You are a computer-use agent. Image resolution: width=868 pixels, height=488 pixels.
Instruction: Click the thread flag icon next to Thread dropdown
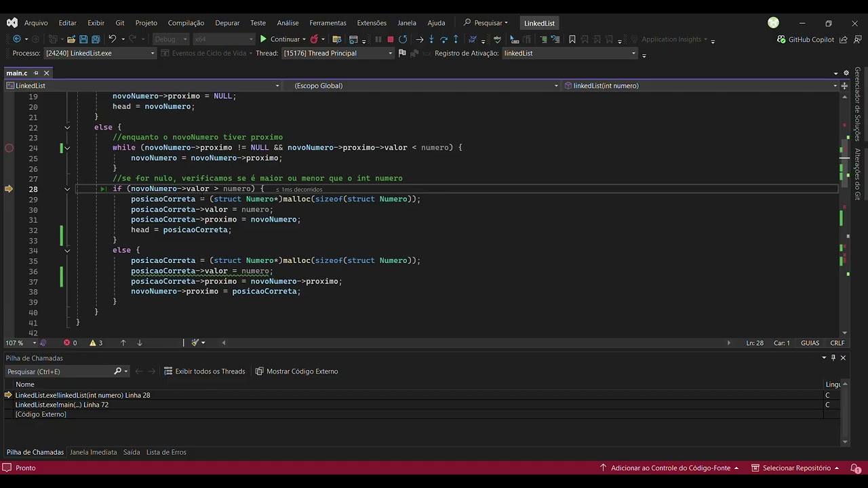(402, 53)
